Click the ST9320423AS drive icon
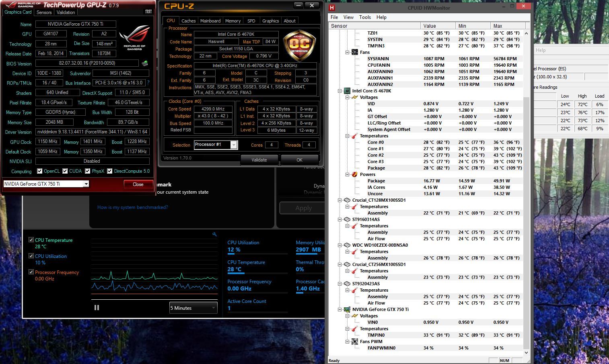 tap(347, 284)
